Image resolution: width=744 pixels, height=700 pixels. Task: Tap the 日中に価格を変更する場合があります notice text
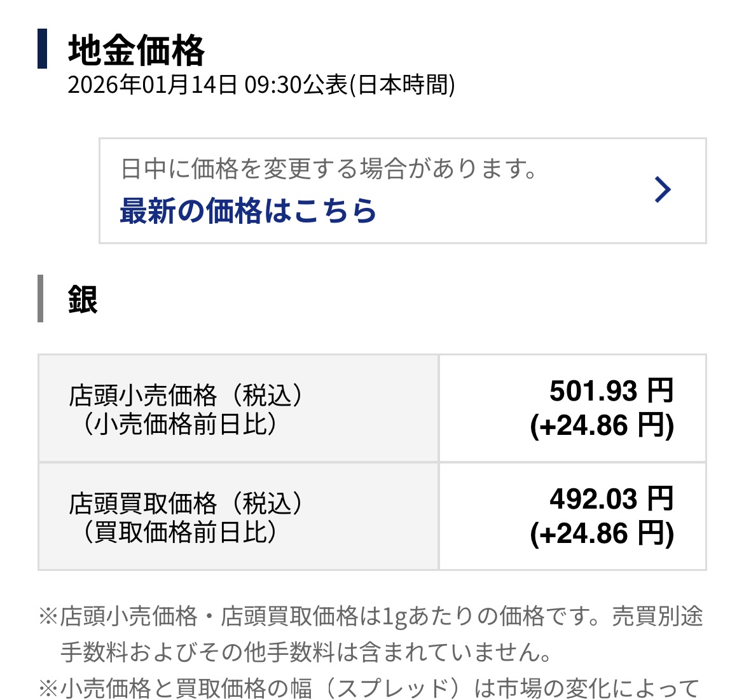(x=329, y=169)
